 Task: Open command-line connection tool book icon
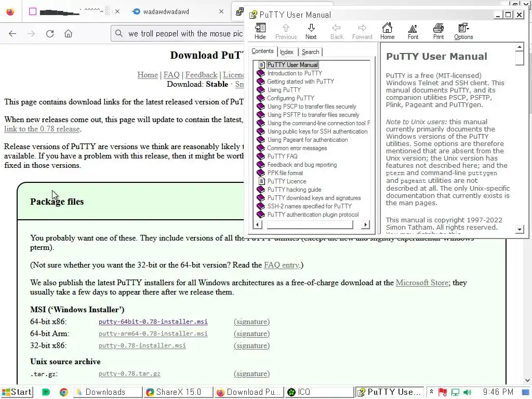coord(261,123)
